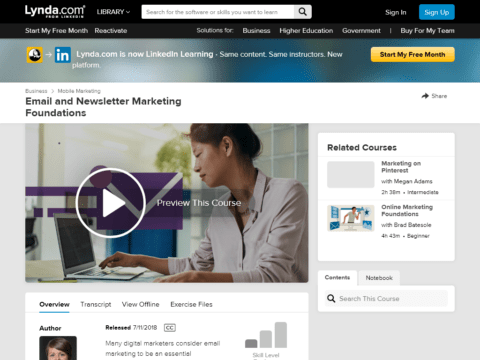Select the Overview tab
Screen dimensions: 480x360
tap(54, 304)
